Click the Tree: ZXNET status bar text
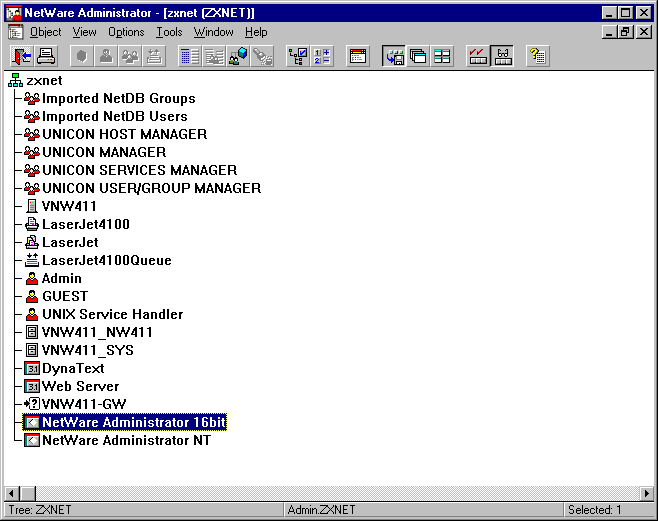658x521 pixels. pos(40,510)
